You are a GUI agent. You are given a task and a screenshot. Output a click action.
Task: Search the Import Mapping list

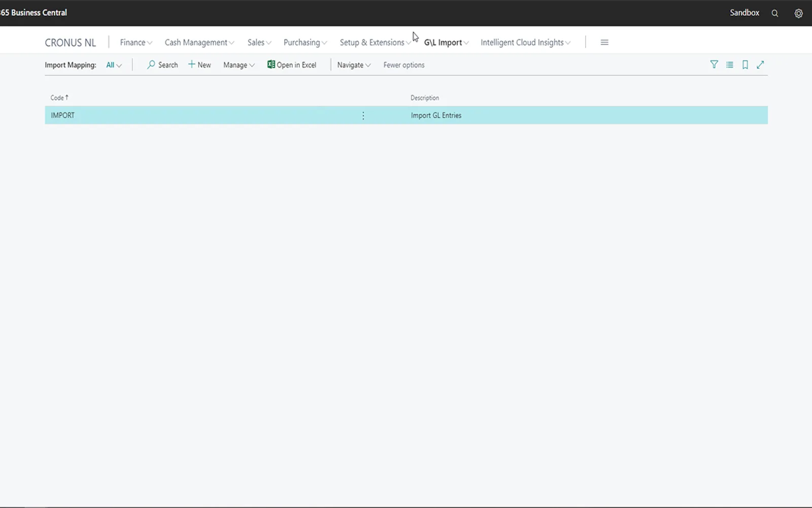tap(162, 65)
